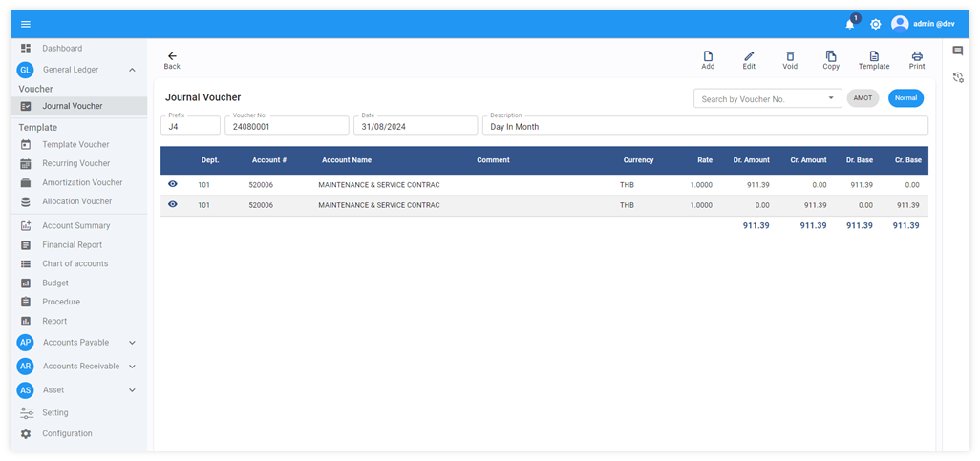Open the notifications bell
The image size is (980, 461).
point(849,24)
